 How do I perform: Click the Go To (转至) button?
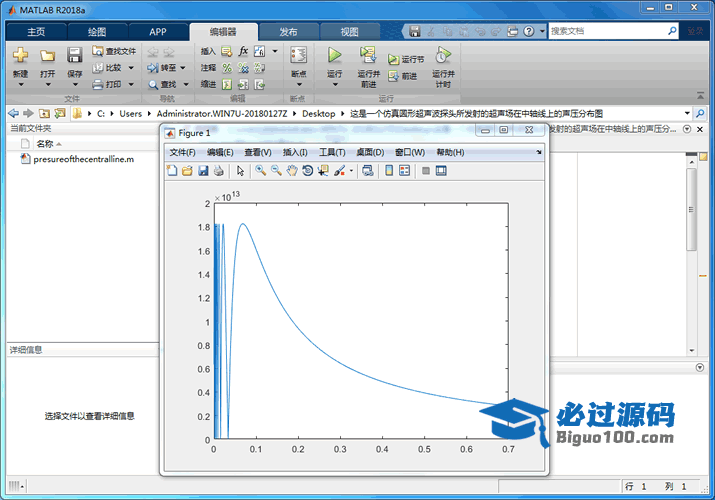point(162,68)
